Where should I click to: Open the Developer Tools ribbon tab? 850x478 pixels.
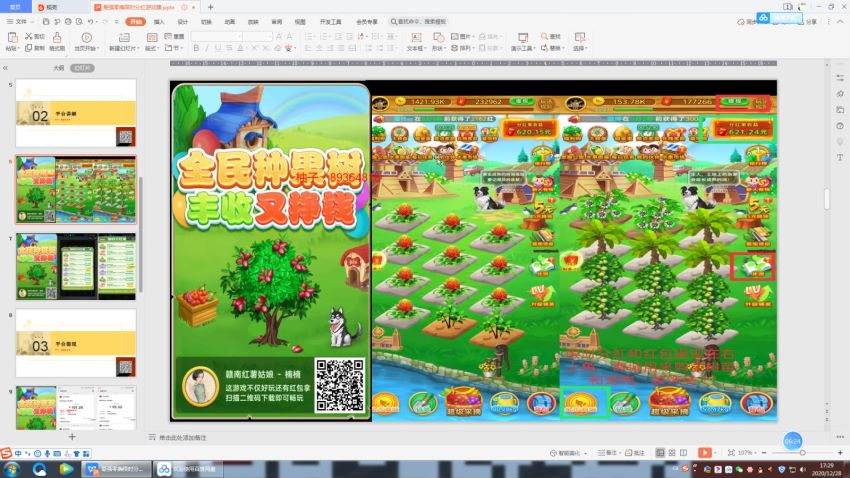coord(331,22)
